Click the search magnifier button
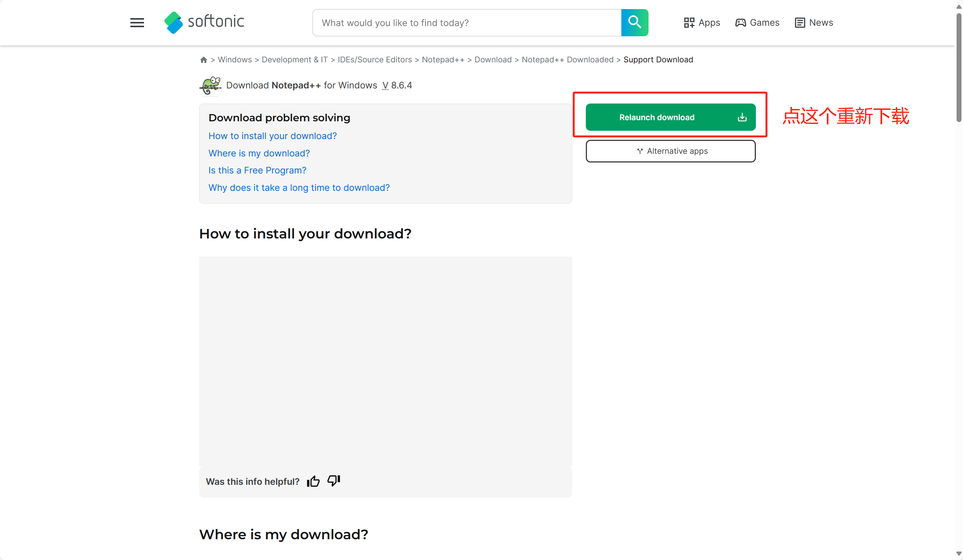This screenshot has height=560, width=963. click(634, 23)
